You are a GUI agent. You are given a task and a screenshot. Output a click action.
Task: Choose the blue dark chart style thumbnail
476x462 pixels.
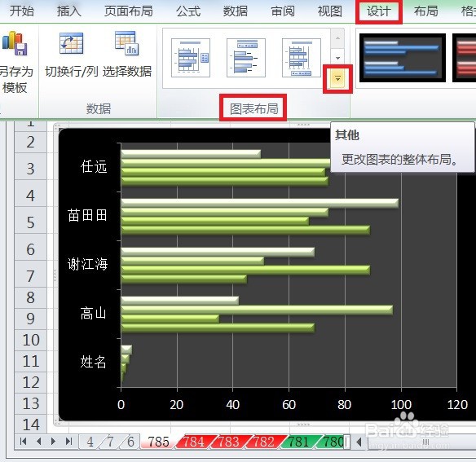[x=403, y=58]
